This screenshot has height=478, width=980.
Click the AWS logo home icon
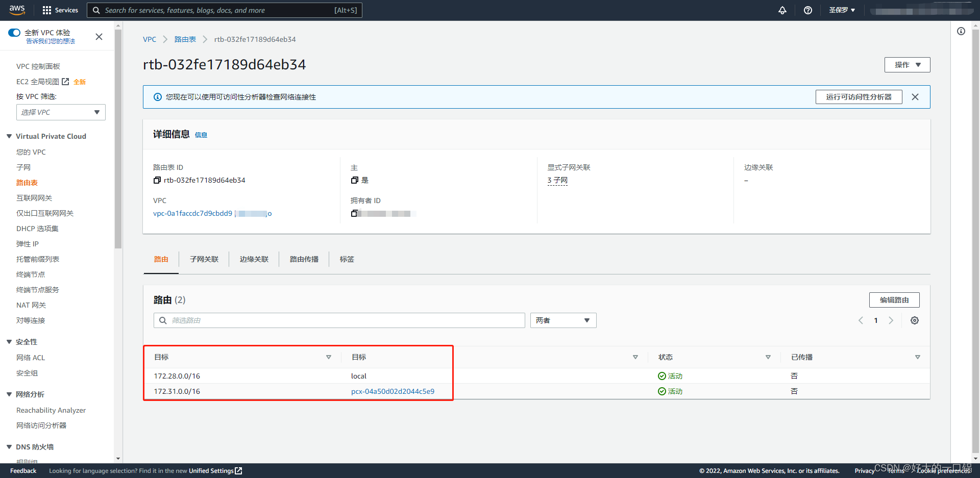[17, 10]
